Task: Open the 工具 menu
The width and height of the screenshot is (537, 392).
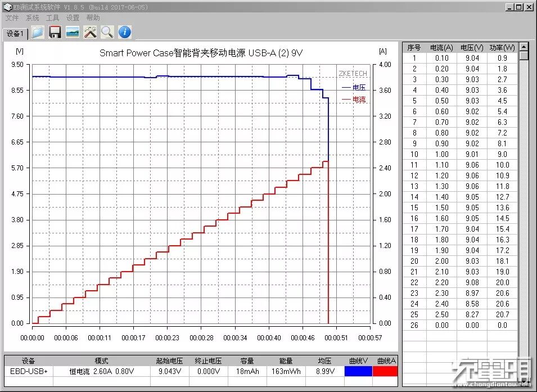Action: pyautogui.click(x=52, y=18)
